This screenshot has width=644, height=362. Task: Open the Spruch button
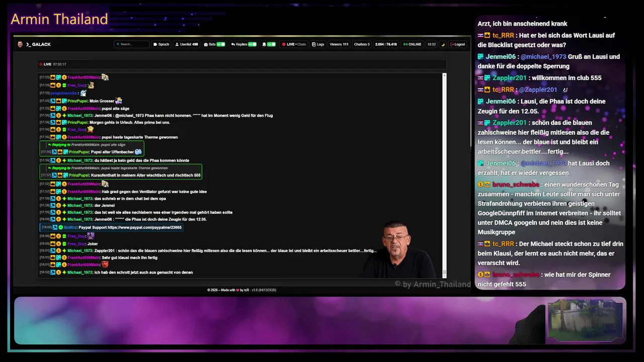[162, 44]
